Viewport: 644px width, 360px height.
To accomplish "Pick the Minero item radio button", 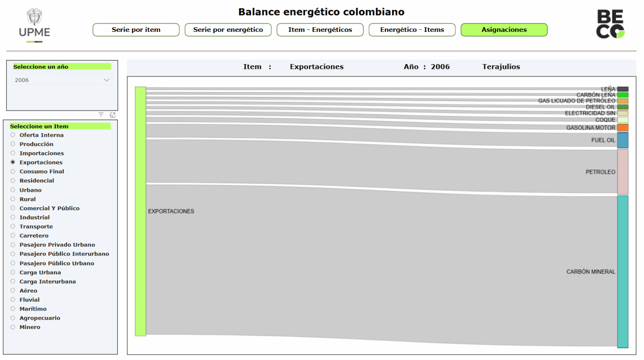I will click(13, 327).
